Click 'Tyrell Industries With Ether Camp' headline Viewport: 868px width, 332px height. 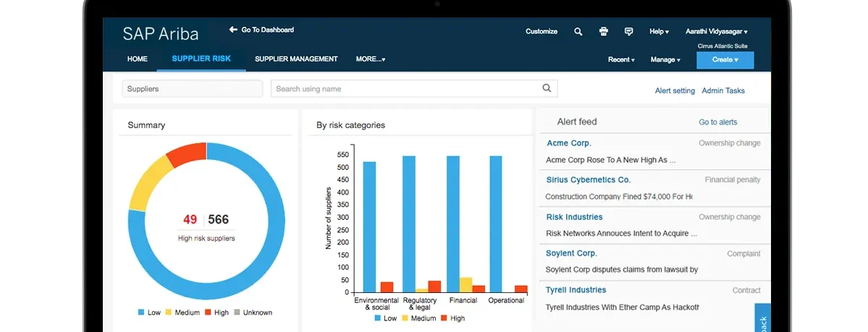[623, 307]
